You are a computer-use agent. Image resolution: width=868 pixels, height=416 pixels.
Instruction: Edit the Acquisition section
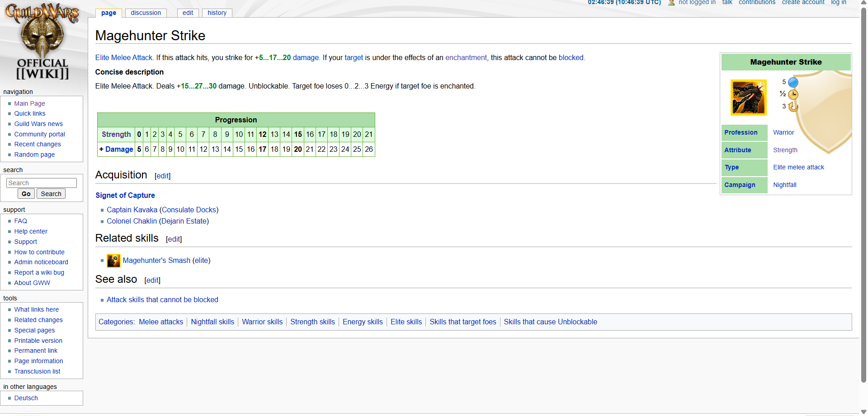(x=163, y=176)
